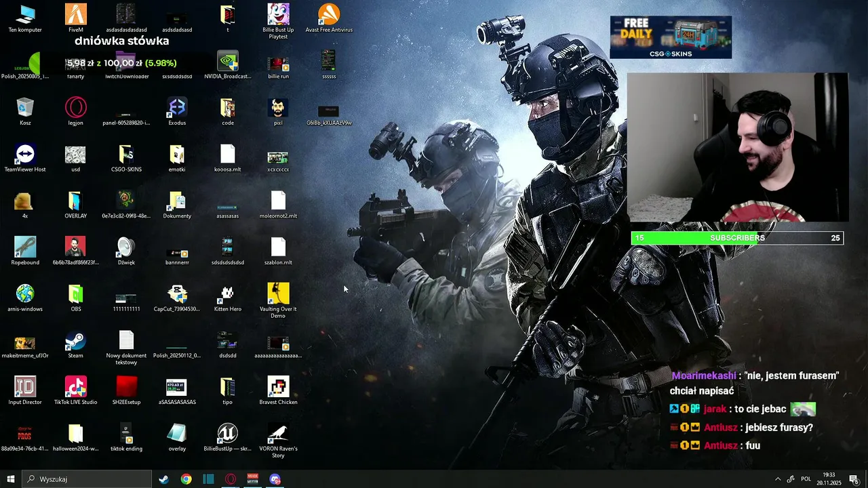Open Voicemeeter from the taskbar

pyautogui.click(x=253, y=479)
